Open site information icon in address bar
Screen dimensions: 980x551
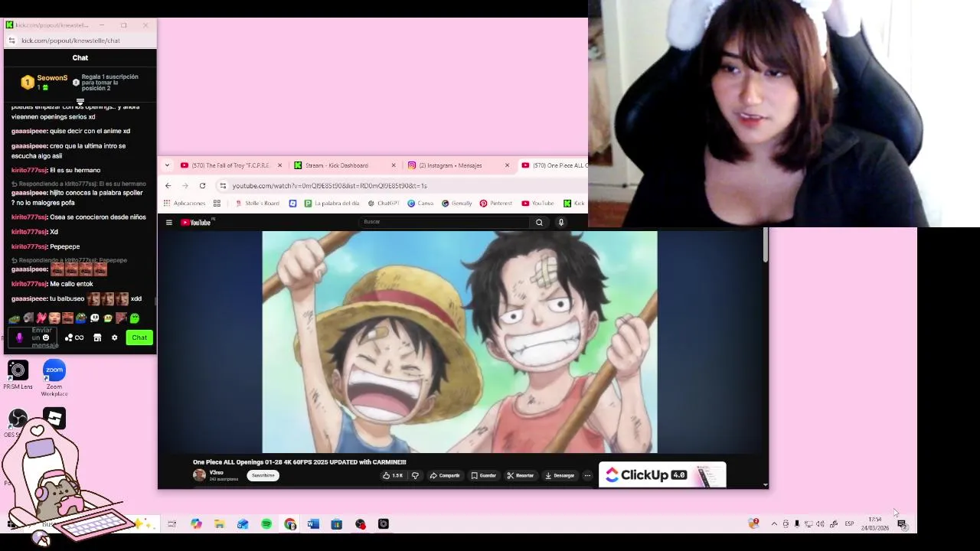click(x=223, y=186)
